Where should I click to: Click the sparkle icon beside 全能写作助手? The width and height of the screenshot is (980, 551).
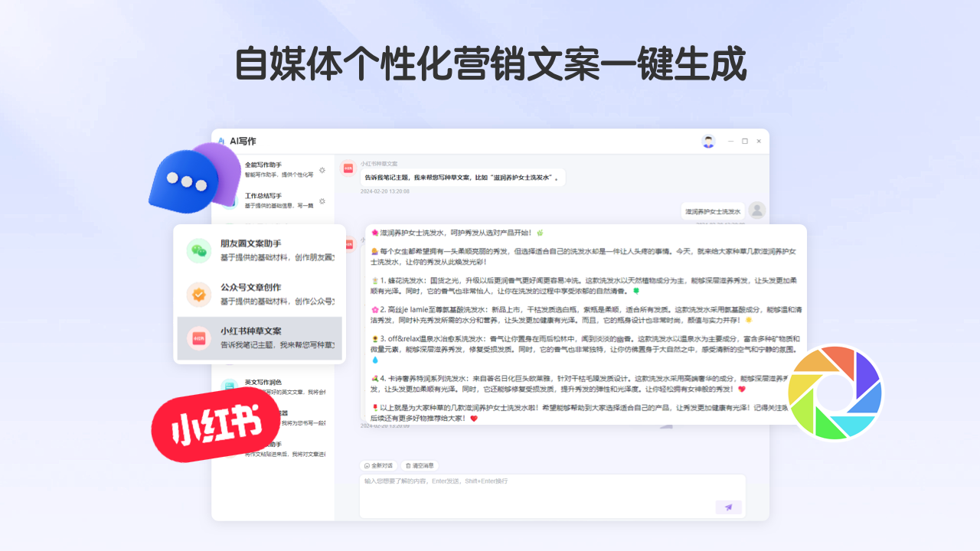click(322, 170)
